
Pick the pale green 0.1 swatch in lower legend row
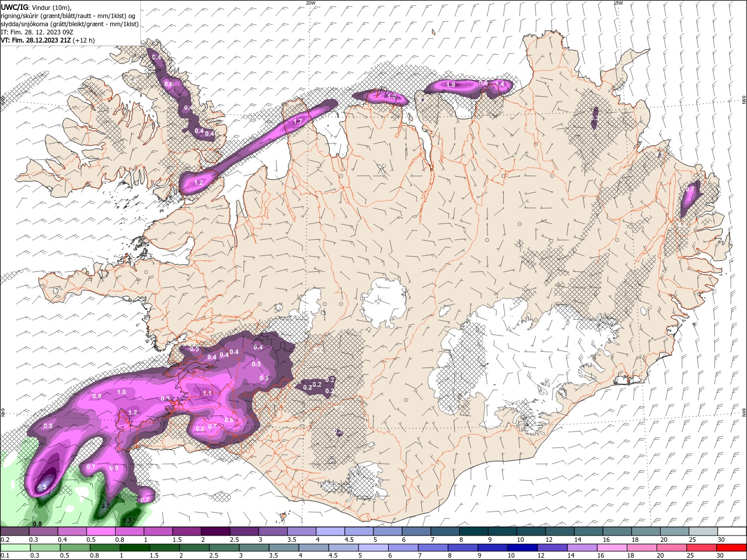16,548
